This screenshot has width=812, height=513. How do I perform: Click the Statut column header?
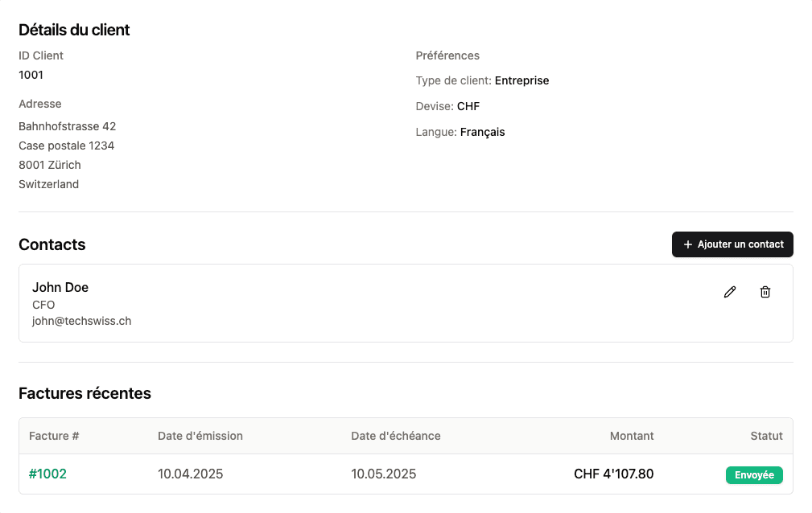click(x=766, y=436)
